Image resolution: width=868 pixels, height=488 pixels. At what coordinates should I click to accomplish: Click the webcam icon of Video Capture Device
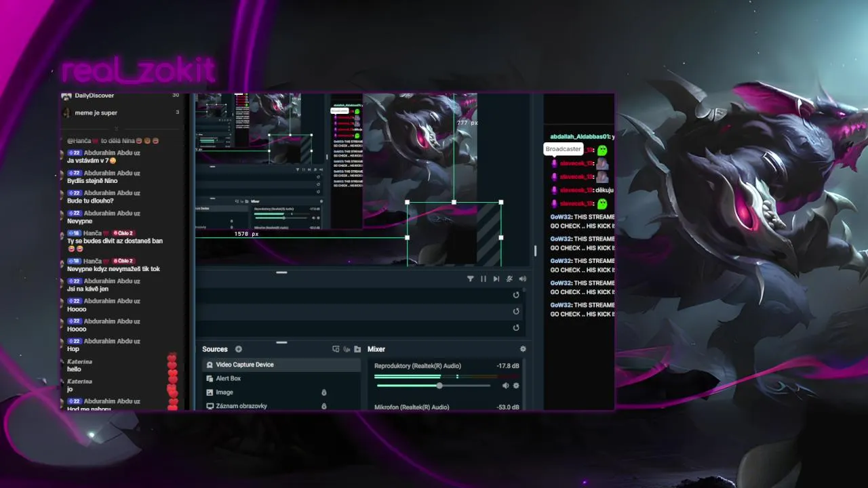point(210,365)
